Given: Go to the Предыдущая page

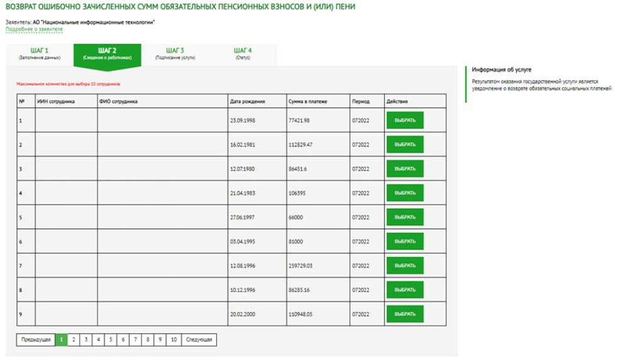Looking at the screenshot, I should [36, 340].
